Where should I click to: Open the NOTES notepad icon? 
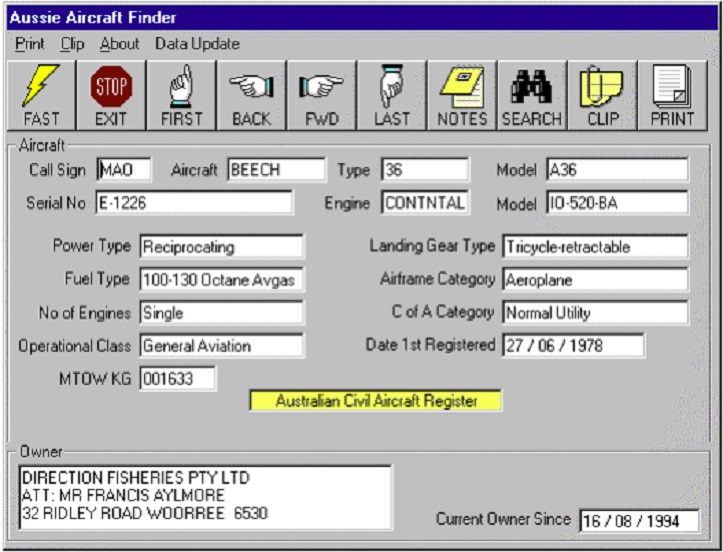click(x=462, y=97)
